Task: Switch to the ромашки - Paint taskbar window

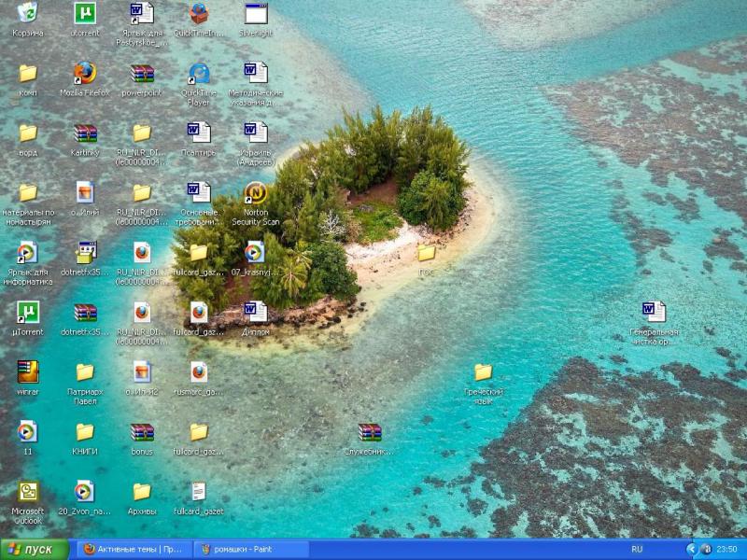Action: (249, 549)
